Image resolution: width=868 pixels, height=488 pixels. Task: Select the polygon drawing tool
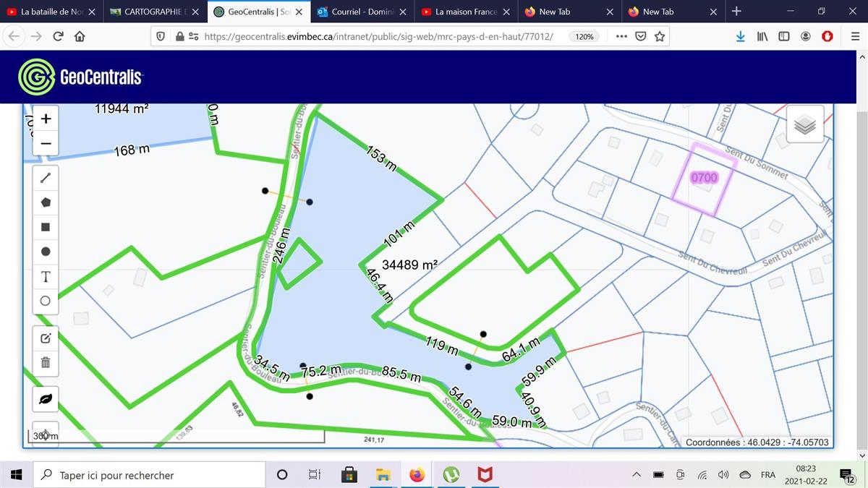coord(46,202)
